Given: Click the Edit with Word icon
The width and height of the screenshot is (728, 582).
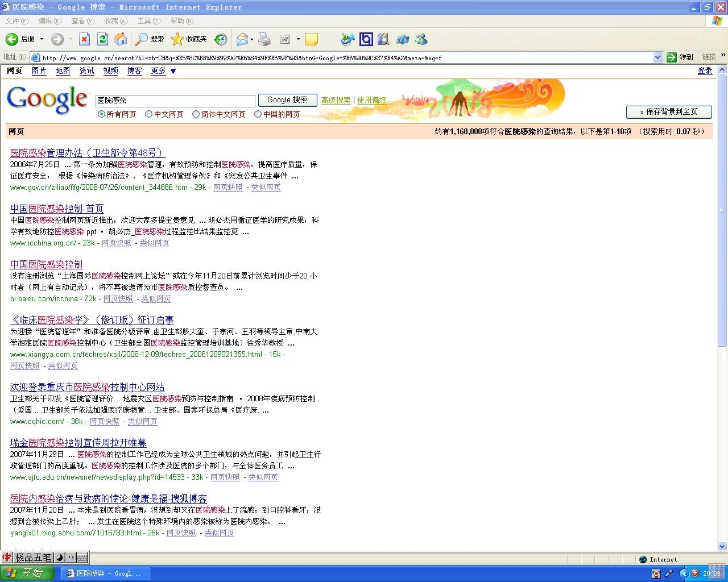Looking at the screenshot, I should coord(285,39).
